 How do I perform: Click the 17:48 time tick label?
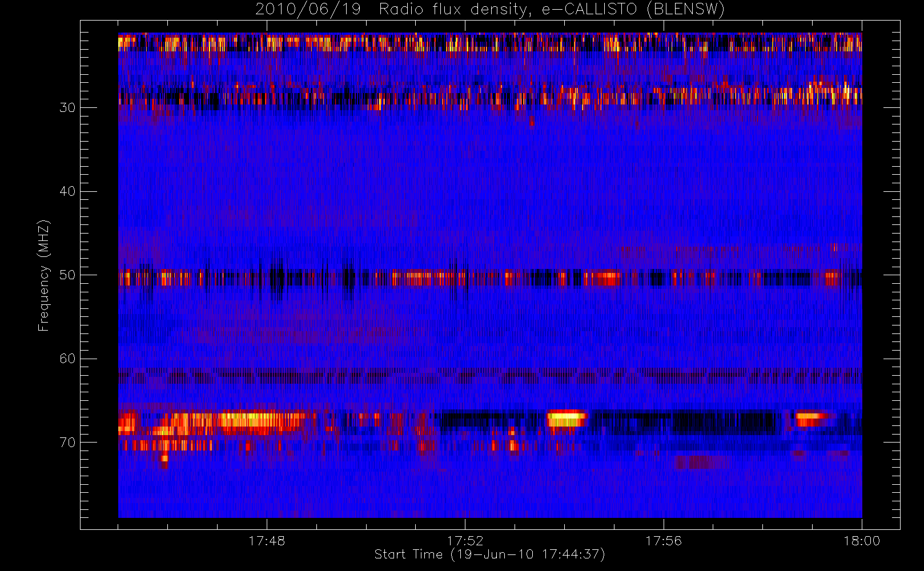267,541
